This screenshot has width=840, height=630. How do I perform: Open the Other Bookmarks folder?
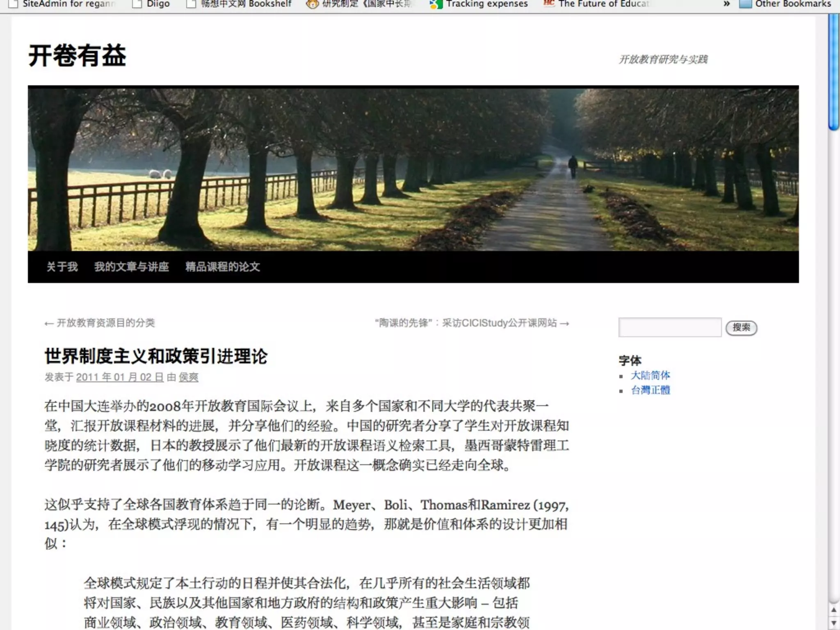pyautogui.click(x=792, y=4)
